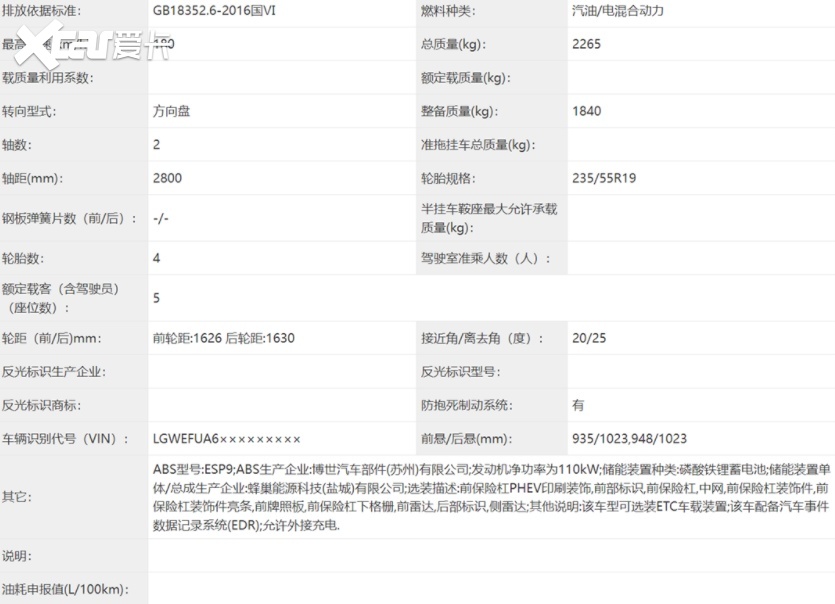835x604 pixels.
Task: Select the 说明 row label
Action: pos(17,556)
